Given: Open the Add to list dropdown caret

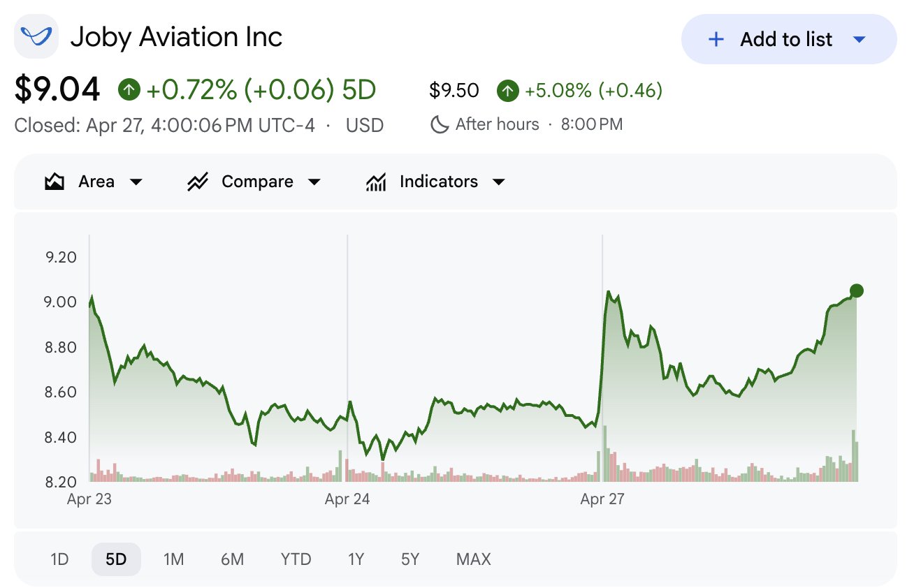Looking at the screenshot, I should (x=860, y=40).
